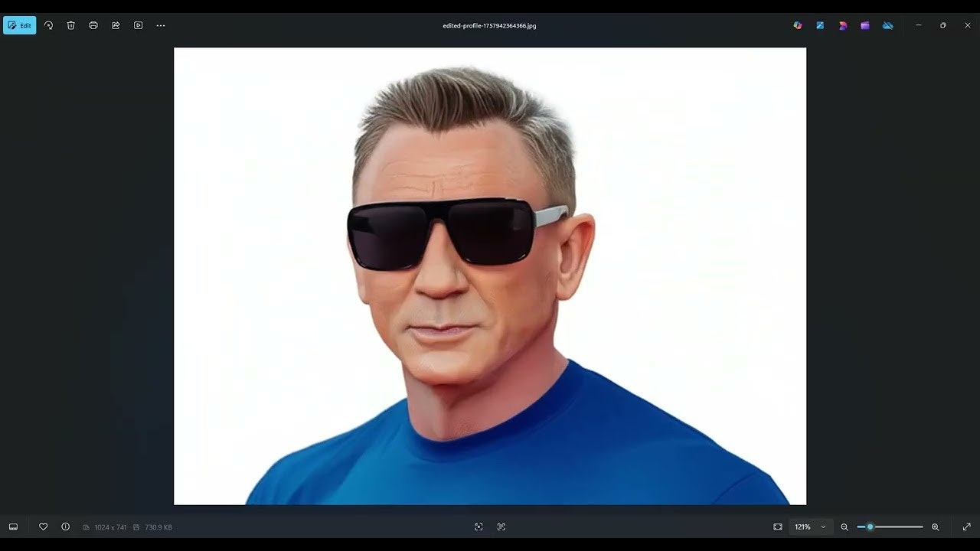Start a slideshow of the photo
This screenshot has width=980, height=551.
tap(138, 25)
